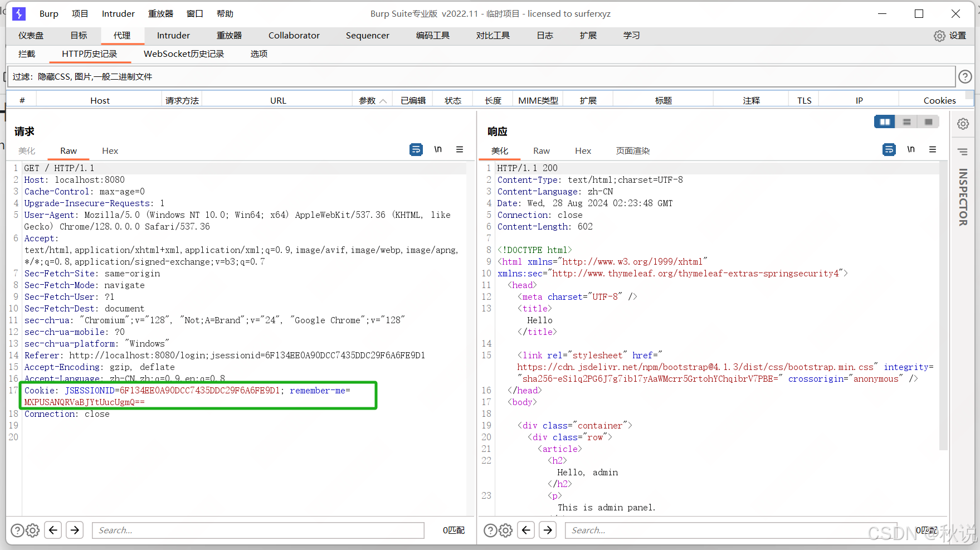Select the tabbed combined layout

tap(928, 121)
